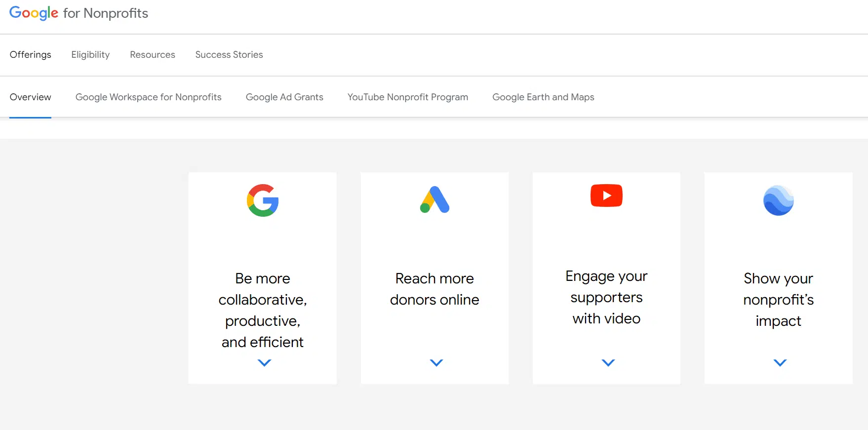Switch to Google Earth and Maps tab
The height and width of the screenshot is (430, 868).
(x=543, y=97)
